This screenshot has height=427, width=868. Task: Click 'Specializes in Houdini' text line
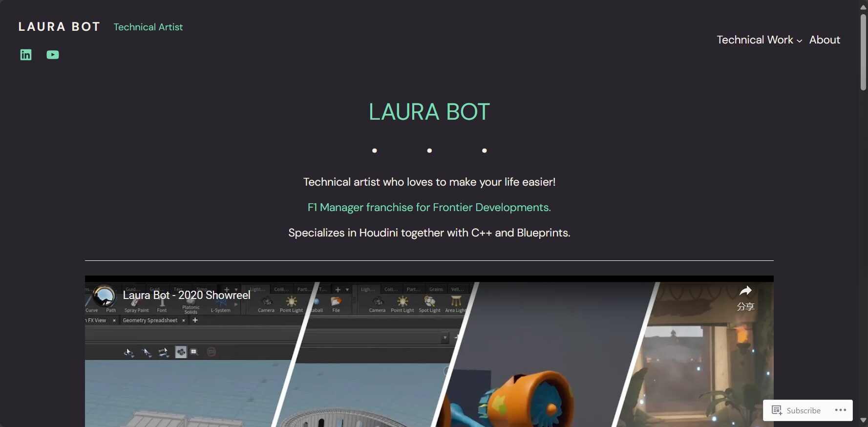coord(429,233)
